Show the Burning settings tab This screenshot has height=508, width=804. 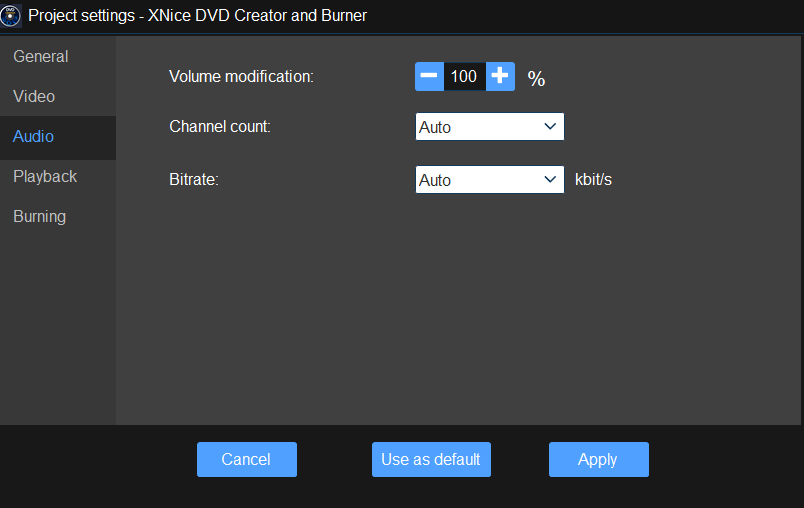[39, 217]
